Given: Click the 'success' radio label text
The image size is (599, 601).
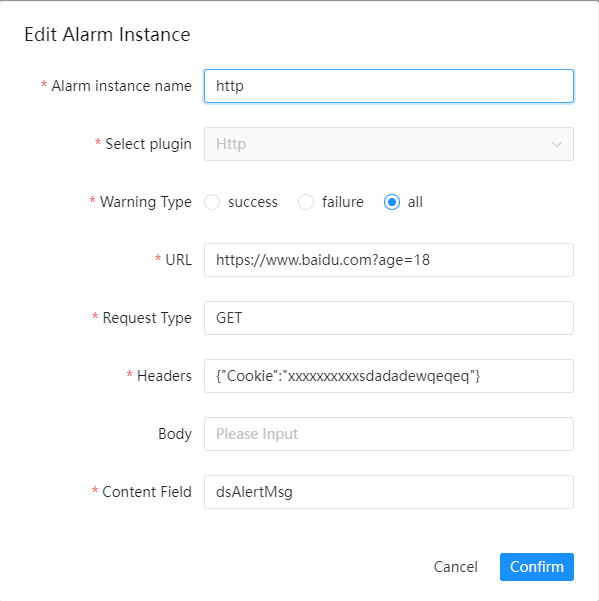Looking at the screenshot, I should 253,202.
